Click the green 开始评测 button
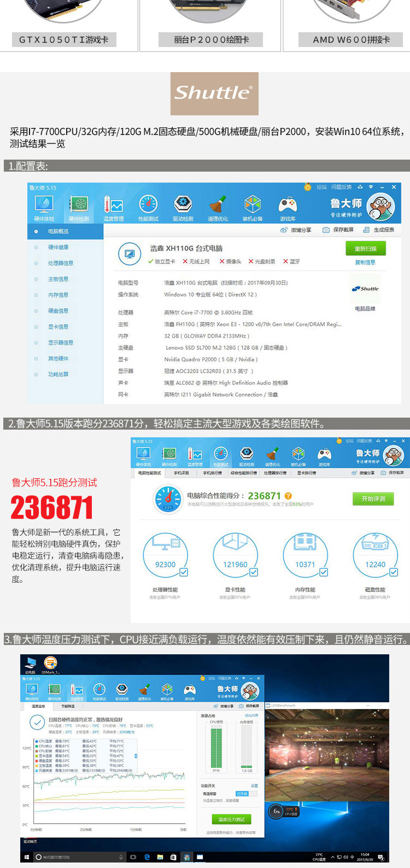 pos(373,498)
